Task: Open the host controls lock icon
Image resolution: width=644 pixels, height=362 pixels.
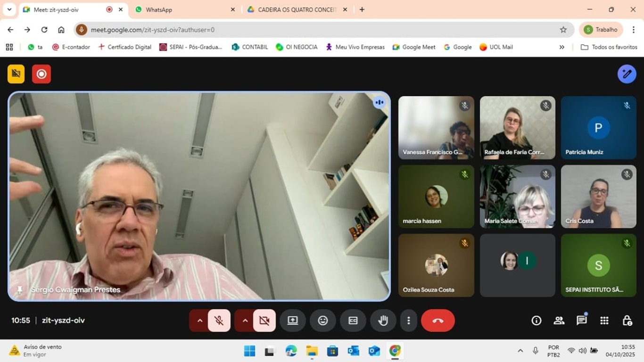Action: pos(627,321)
